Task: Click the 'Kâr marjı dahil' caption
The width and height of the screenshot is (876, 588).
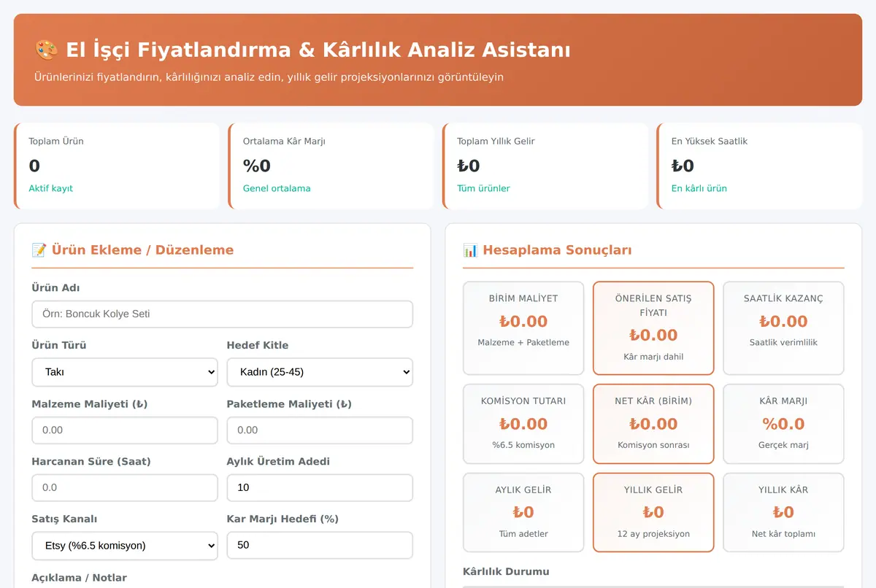Action: (x=653, y=357)
